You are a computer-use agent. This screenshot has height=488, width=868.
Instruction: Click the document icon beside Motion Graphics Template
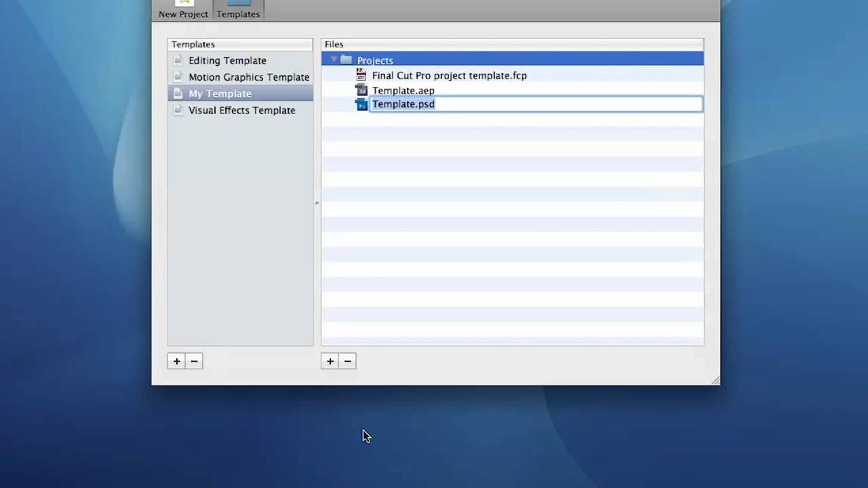pos(178,77)
